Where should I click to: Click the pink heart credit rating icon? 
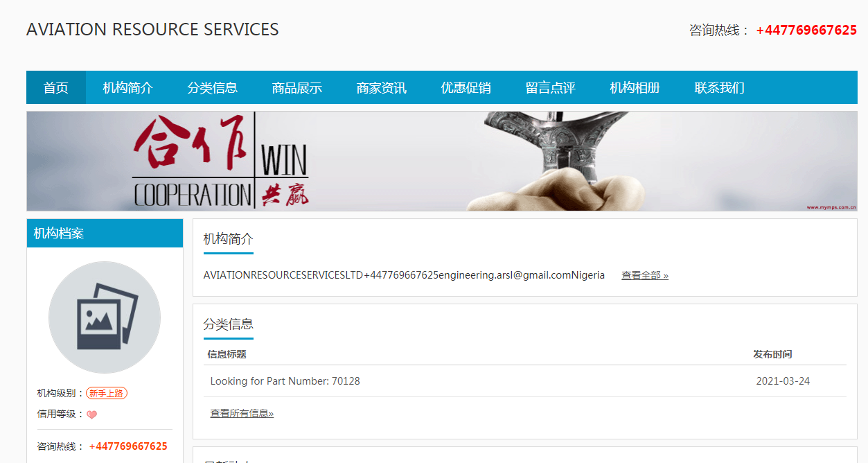pyautogui.click(x=91, y=414)
